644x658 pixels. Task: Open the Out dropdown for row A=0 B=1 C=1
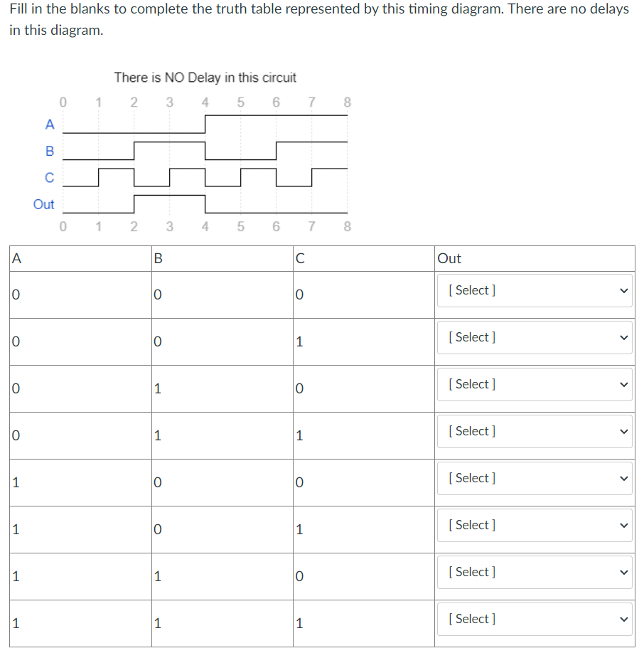tap(535, 431)
